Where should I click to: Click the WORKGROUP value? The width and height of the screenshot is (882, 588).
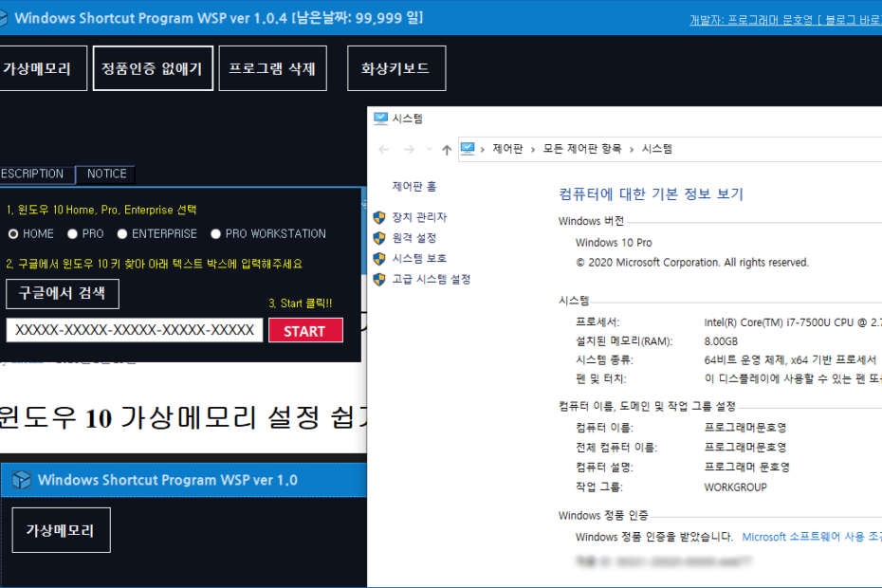pyautogui.click(x=736, y=487)
